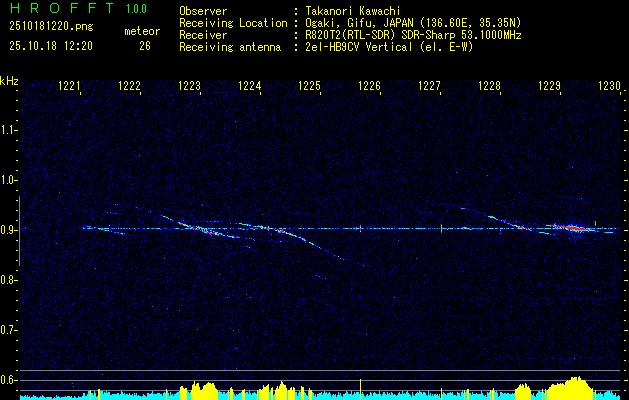Click the green vertical spike at 1227
The image size is (629, 400).
(x=441, y=229)
